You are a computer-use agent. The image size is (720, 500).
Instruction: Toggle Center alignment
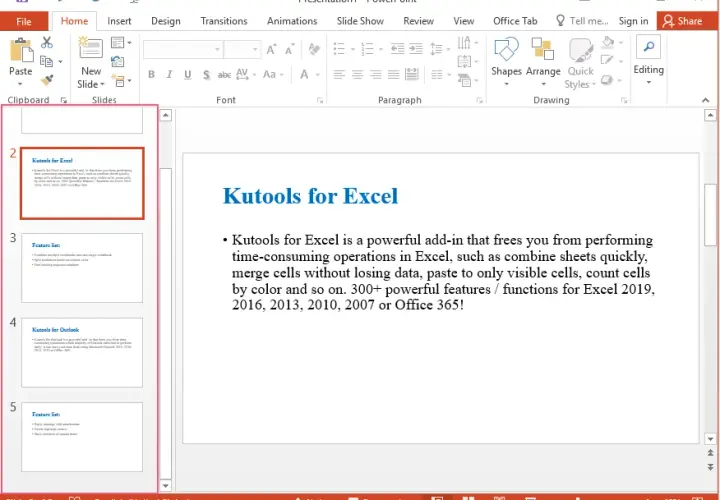coord(357,74)
